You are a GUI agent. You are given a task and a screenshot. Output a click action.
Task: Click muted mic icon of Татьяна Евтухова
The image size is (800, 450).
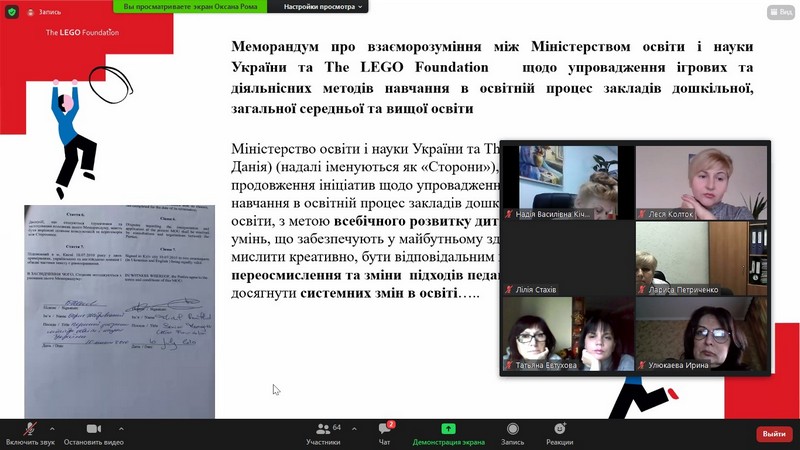click(509, 365)
